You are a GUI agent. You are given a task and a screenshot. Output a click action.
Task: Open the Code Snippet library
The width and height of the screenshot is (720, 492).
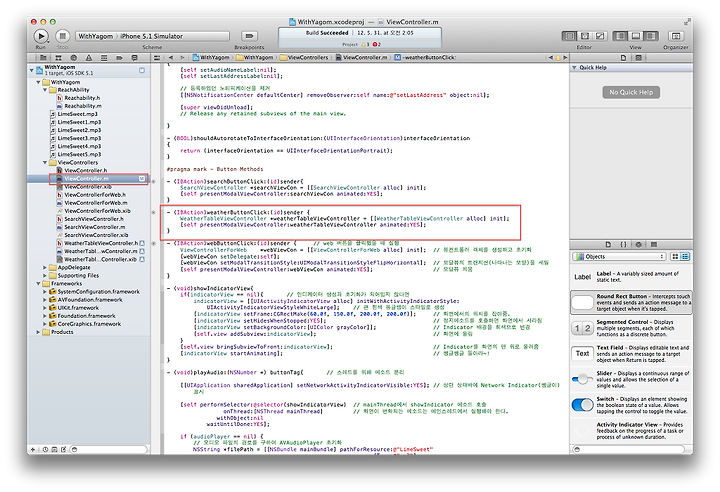click(x=623, y=244)
